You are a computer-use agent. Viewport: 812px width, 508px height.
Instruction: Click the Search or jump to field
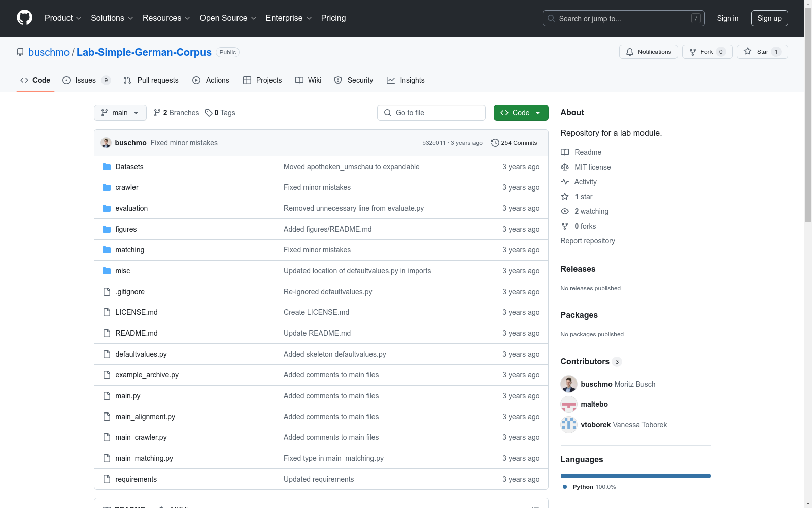624,18
